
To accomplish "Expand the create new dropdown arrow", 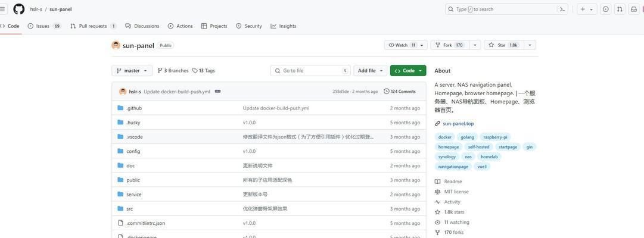I will (x=592, y=9).
